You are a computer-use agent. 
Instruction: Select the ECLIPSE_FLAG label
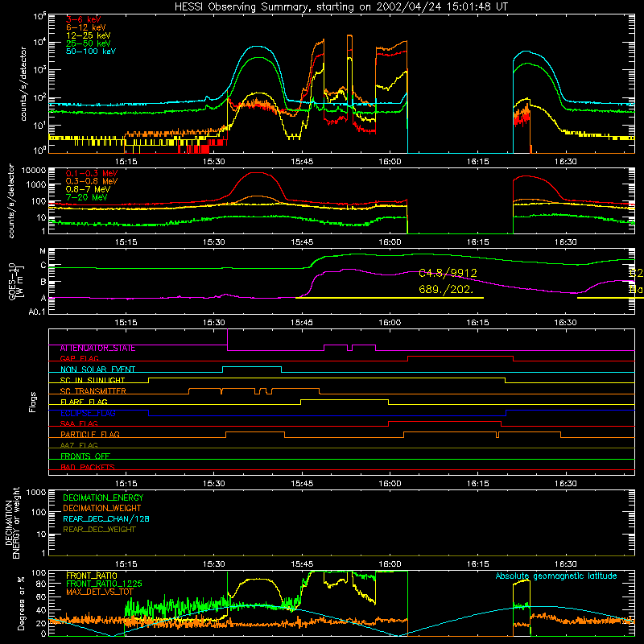(x=88, y=413)
